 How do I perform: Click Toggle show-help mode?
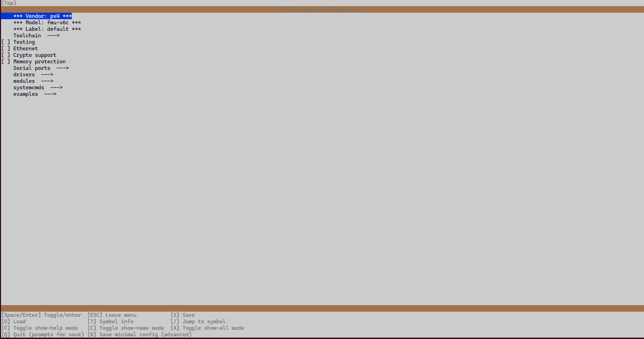point(40,328)
